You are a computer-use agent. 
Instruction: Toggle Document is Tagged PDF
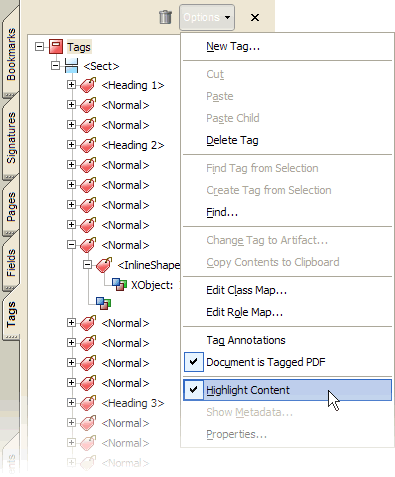click(x=287, y=362)
